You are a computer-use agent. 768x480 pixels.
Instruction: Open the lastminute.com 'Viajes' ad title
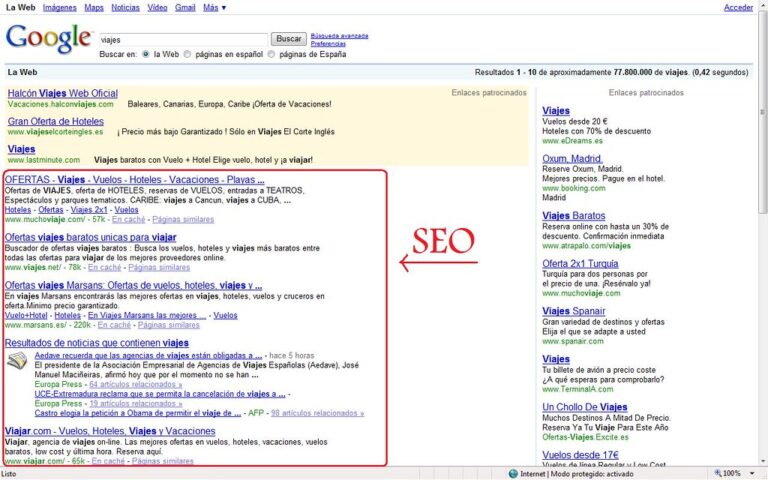(x=22, y=149)
